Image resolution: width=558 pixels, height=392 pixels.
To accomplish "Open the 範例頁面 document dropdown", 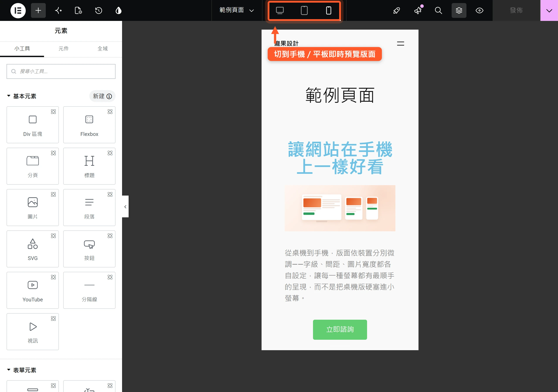I will [x=236, y=10].
